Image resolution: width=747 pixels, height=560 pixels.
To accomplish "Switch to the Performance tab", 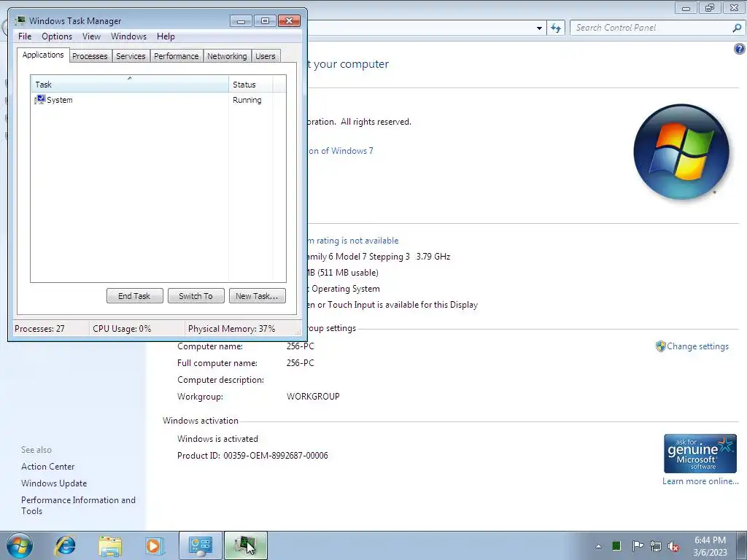I will tap(177, 56).
